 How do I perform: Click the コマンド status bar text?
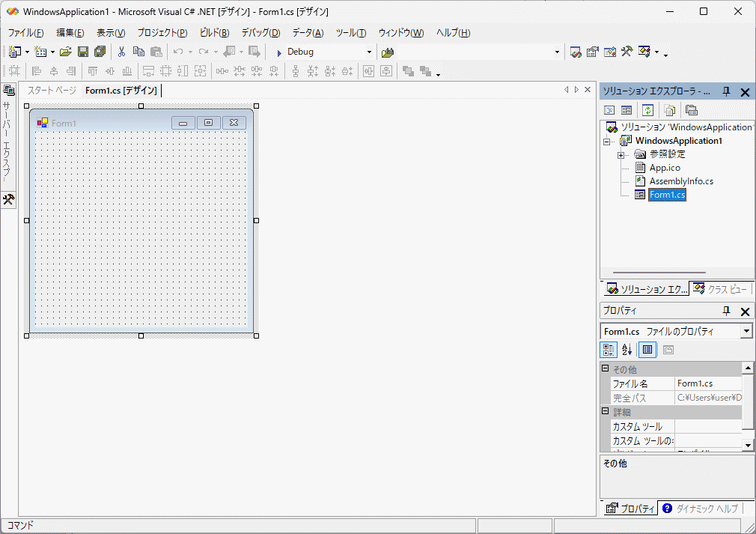pos(20,525)
